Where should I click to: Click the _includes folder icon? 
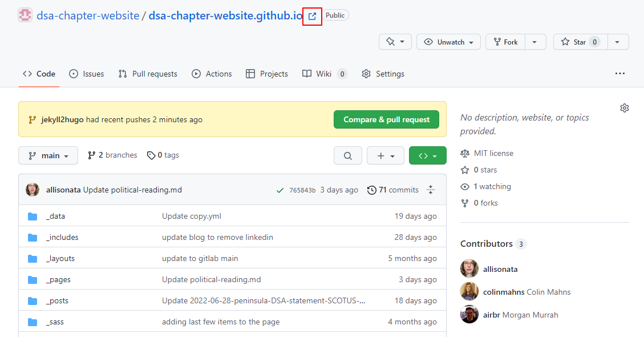[33, 238]
